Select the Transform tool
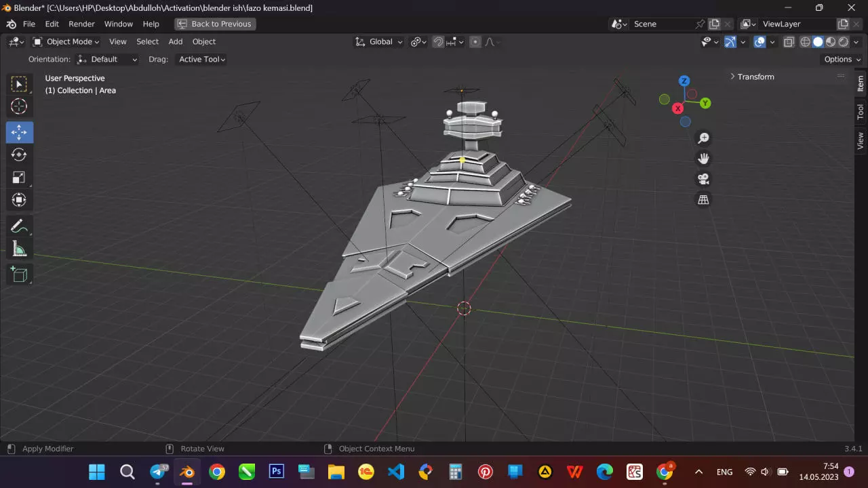Image resolution: width=868 pixels, height=488 pixels. [19, 200]
